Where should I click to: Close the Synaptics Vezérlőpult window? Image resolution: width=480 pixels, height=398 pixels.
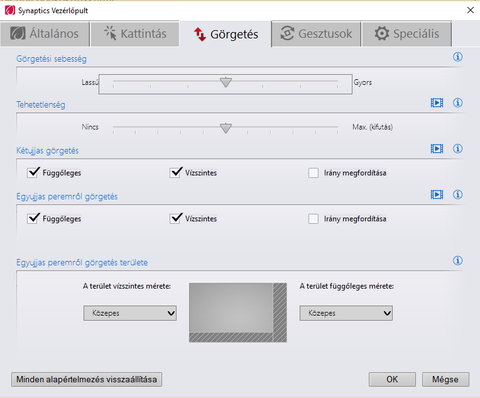(470, 10)
